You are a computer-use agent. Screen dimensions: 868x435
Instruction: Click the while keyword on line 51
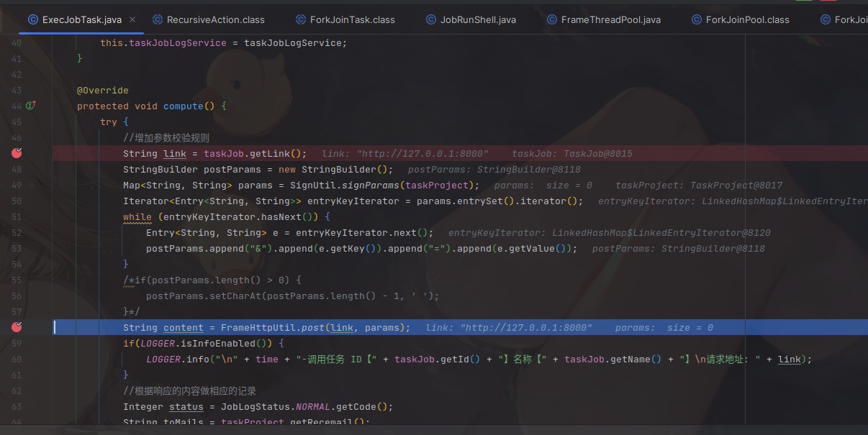tap(137, 216)
